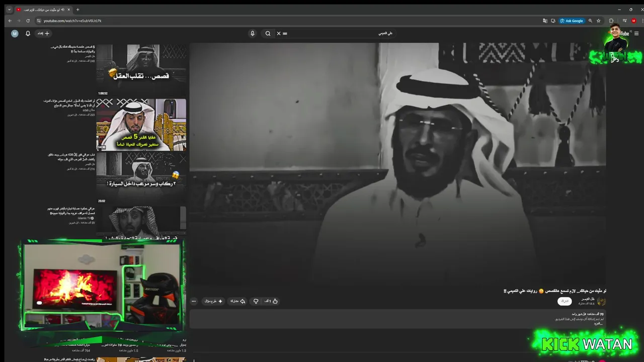Open the browser extensions puzzle icon

[611, 21]
